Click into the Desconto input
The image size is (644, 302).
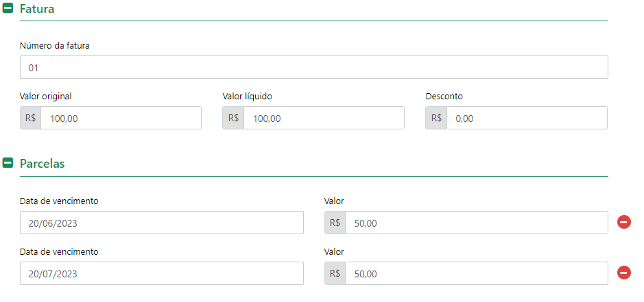(x=527, y=118)
